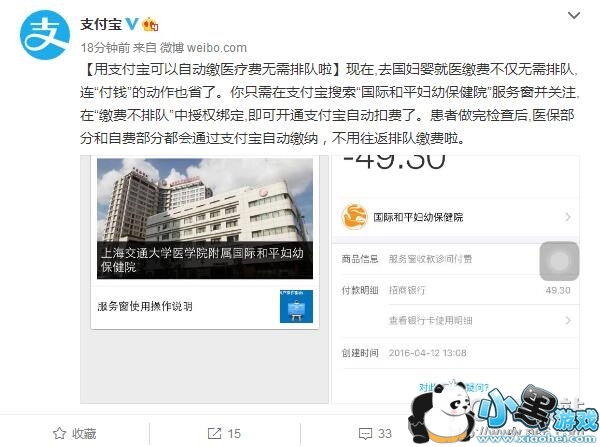600x447 pixels.
Task: Click the blue 服务窗使用操作说明 icon
Action: click(x=296, y=306)
